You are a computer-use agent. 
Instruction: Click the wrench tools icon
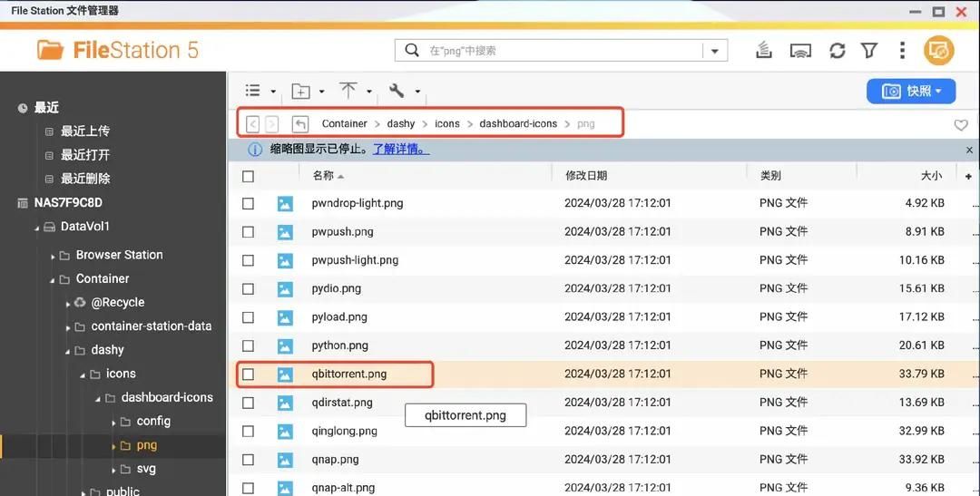pos(397,91)
